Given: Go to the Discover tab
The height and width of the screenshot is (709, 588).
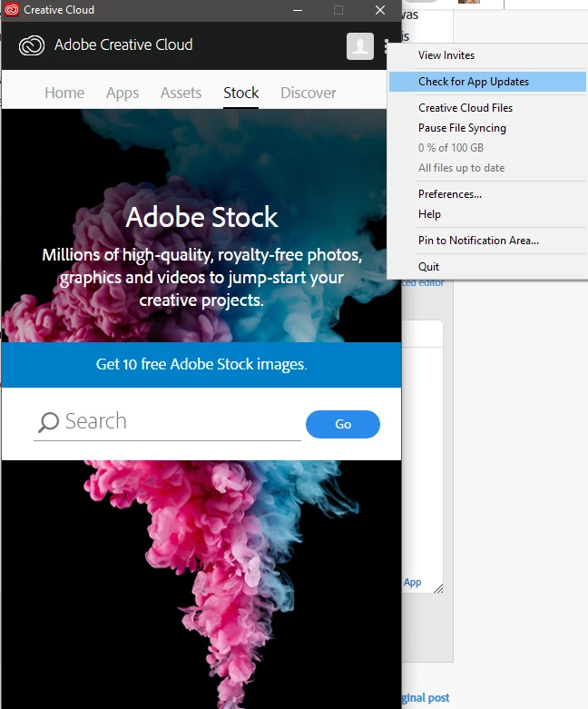Looking at the screenshot, I should [309, 93].
